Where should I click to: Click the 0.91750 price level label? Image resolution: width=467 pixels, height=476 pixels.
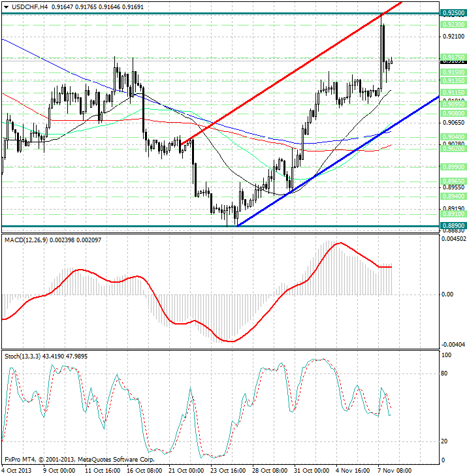point(453,57)
